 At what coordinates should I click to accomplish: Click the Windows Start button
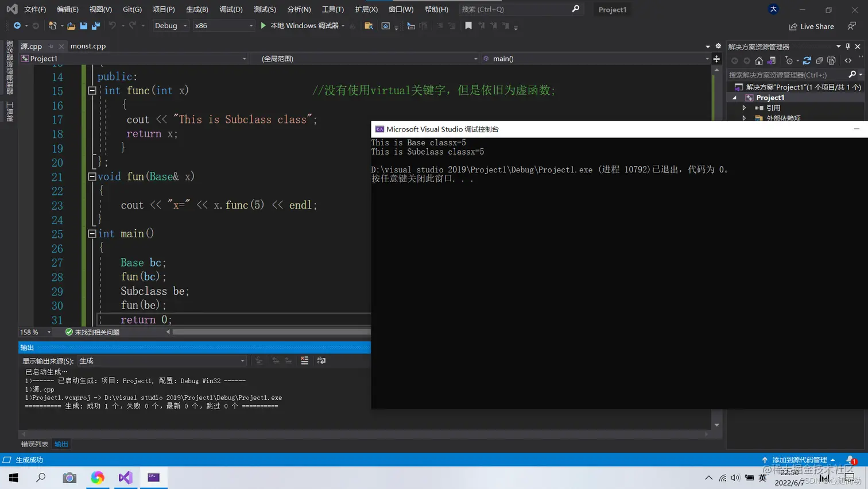pos(14,478)
